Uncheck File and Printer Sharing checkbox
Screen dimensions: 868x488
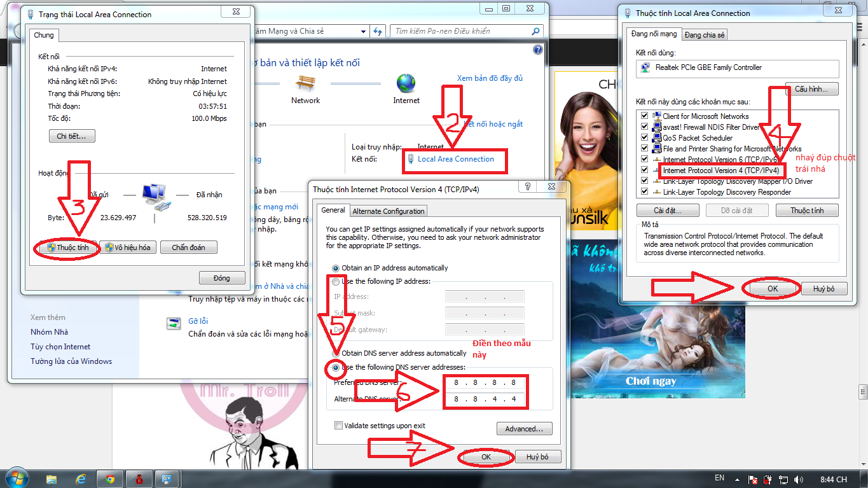click(x=645, y=148)
